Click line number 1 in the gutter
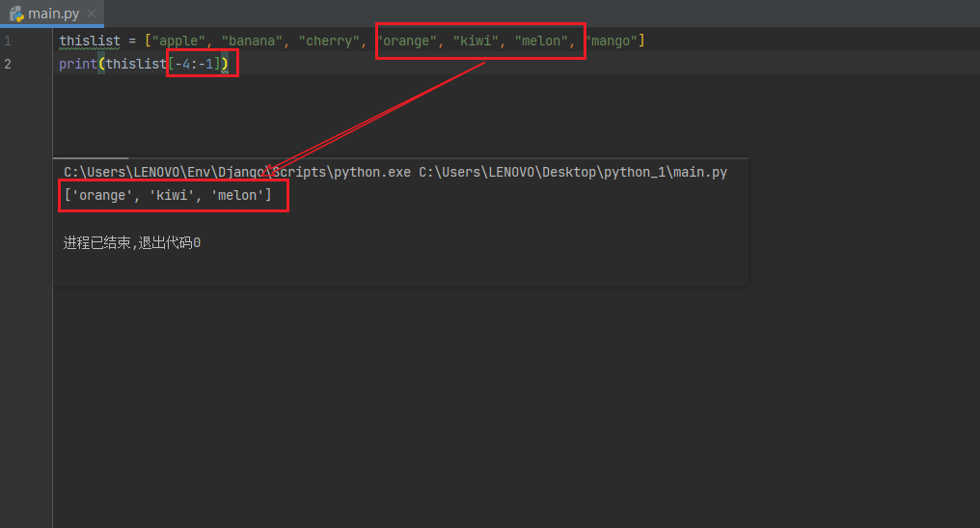The height and width of the screenshot is (528, 980). 8,41
